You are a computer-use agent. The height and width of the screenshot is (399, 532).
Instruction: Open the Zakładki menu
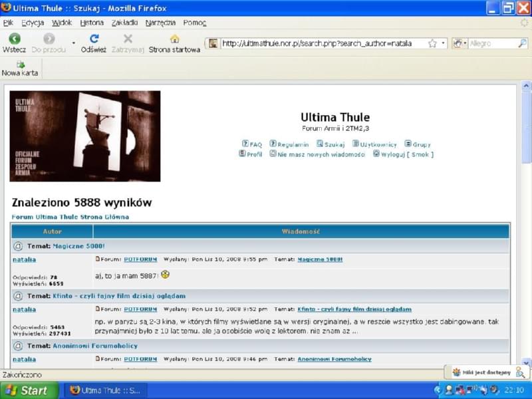point(124,23)
